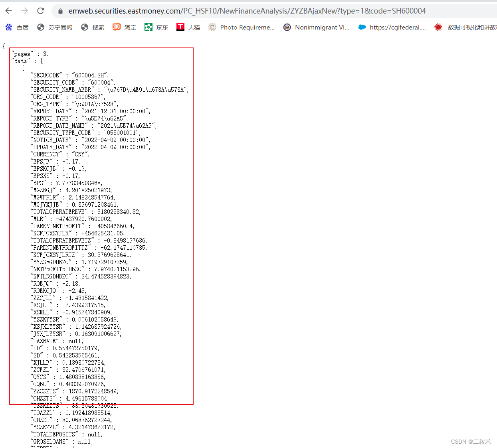Image resolution: width=497 pixels, height=448 pixels.
Task: Click the REPORT_TYPE line
Action: click(79, 118)
